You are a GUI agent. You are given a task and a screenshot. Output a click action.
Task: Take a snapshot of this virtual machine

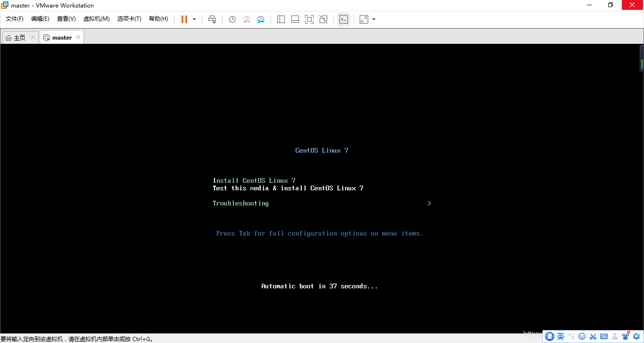click(232, 19)
